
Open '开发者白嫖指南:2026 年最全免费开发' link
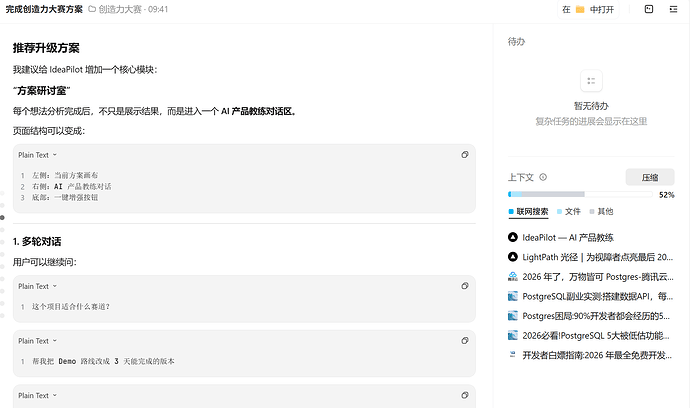pos(597,355)
